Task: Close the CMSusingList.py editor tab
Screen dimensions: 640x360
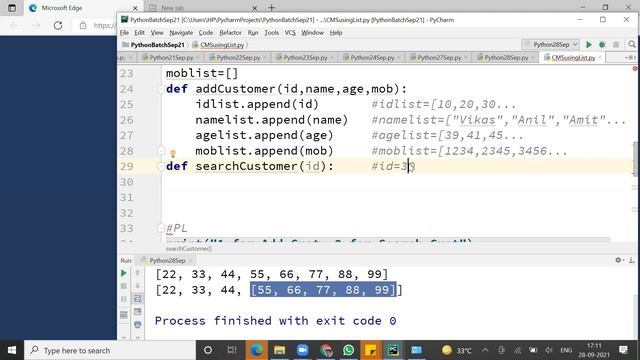Action: 600,58
